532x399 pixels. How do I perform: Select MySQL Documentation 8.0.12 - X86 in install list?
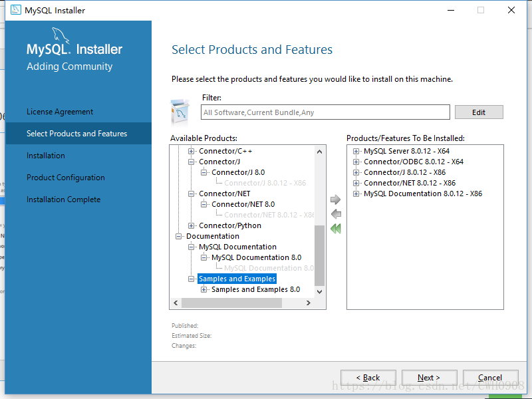click(423, 194)
